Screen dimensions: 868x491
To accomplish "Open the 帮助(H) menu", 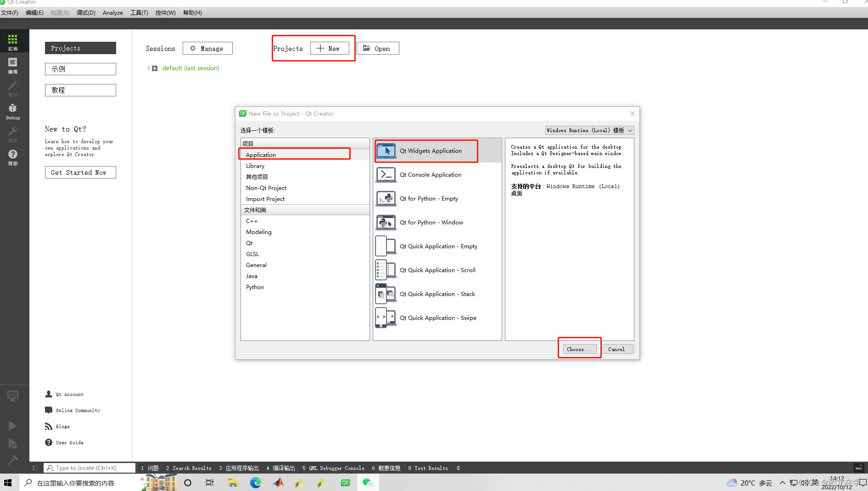I will pos(192,12).
